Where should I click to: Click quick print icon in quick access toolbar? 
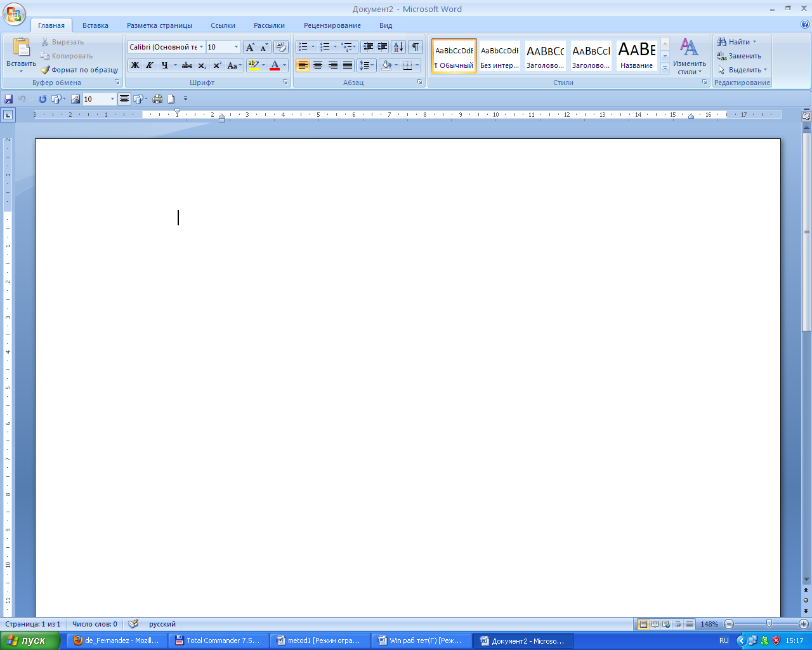click(157, 99)
